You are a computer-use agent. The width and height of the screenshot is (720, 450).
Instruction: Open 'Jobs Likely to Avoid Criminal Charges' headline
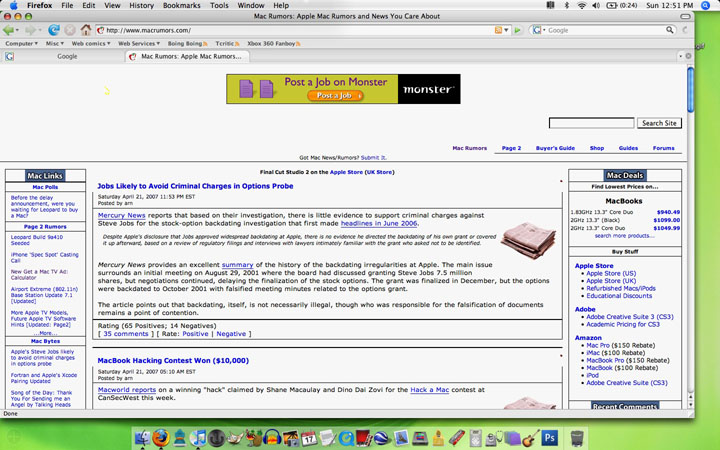(195, 186)
